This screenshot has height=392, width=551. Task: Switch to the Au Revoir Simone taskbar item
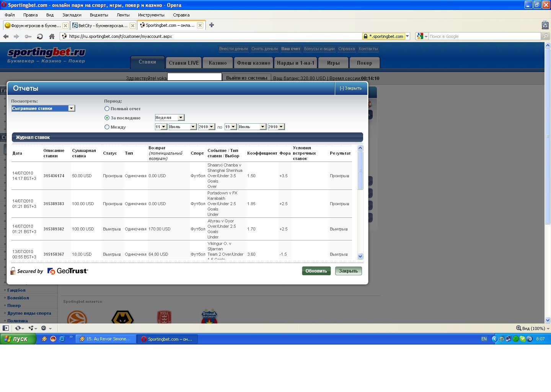tap(106, 339)
